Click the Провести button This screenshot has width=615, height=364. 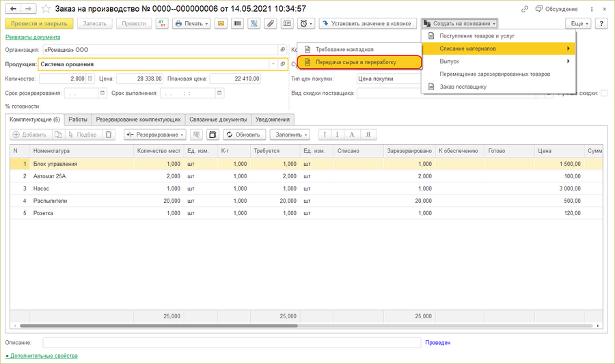pos(134,23)
